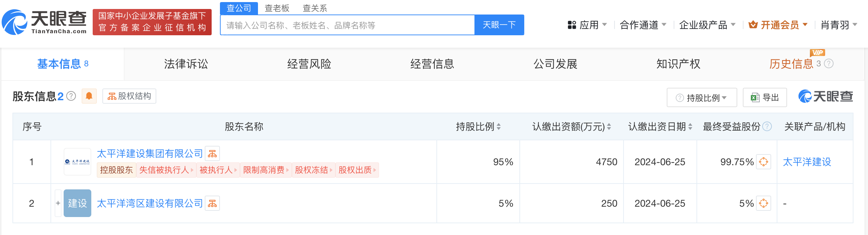The image size is (868, 235).
Task: Expand the 股权出质 tag
Action: pyautogui.click(x=357, y=170)
